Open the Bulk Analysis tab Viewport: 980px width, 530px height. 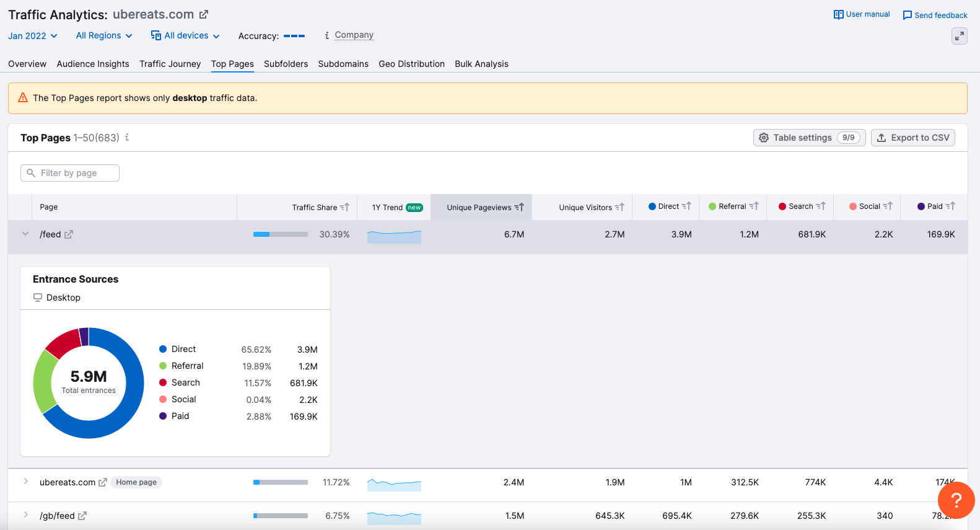[x=481, y=64]
